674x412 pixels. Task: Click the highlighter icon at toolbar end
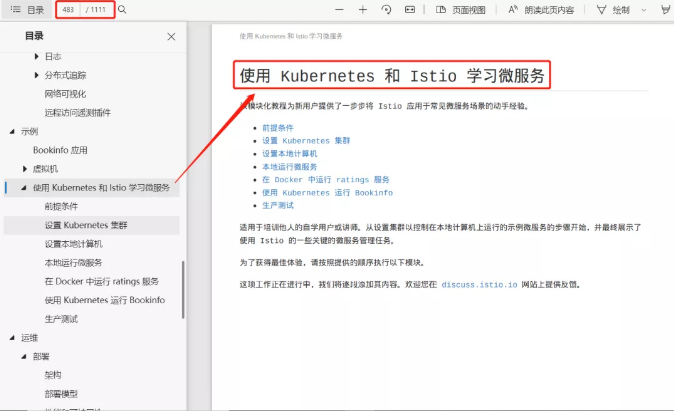point(666,9)
